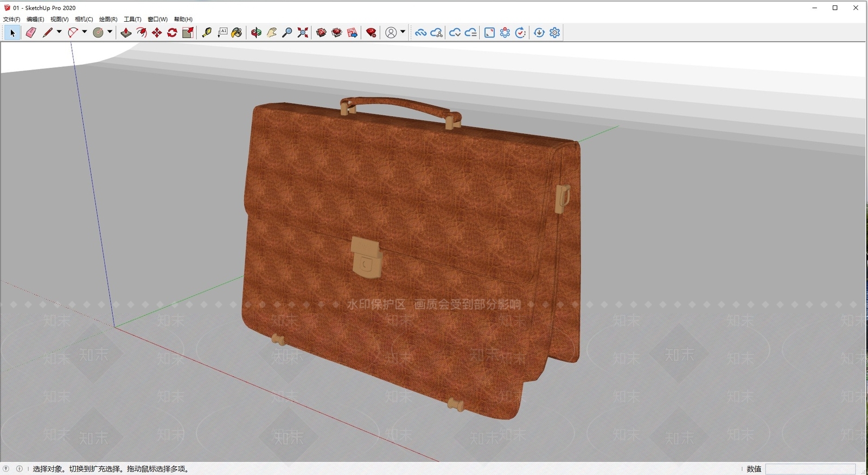Click the circular download arrow icon
Screen dimensions: 868x475
(x=539, y=33)
